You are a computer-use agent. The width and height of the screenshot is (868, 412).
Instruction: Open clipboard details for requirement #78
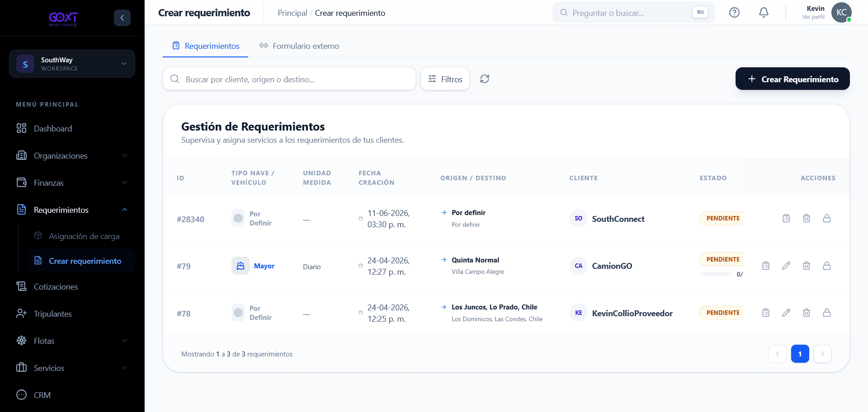click(x=766, y=313)
